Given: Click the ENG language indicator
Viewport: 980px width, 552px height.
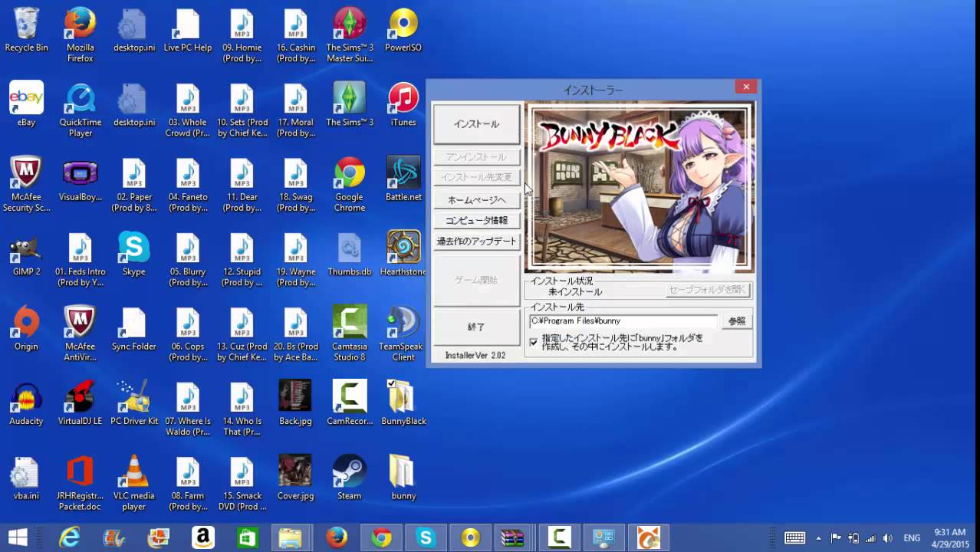Looking at the screenshot, I should pos(912,538).
